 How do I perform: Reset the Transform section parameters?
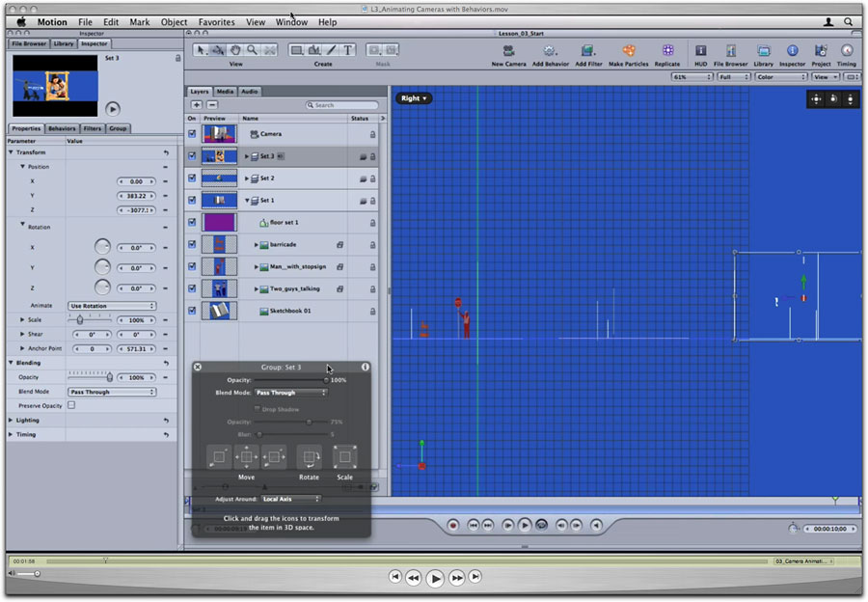(x=166, y=152)
